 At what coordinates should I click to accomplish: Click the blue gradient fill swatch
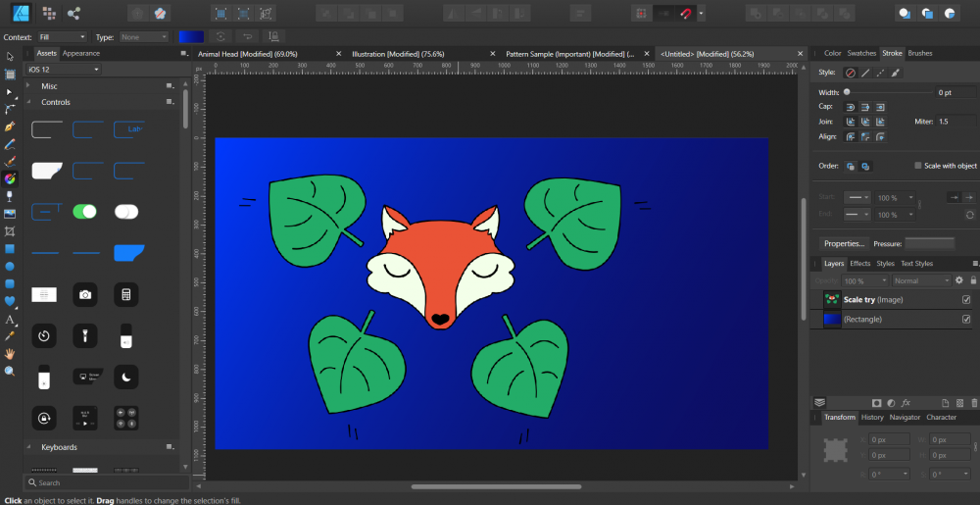[190, 36]
